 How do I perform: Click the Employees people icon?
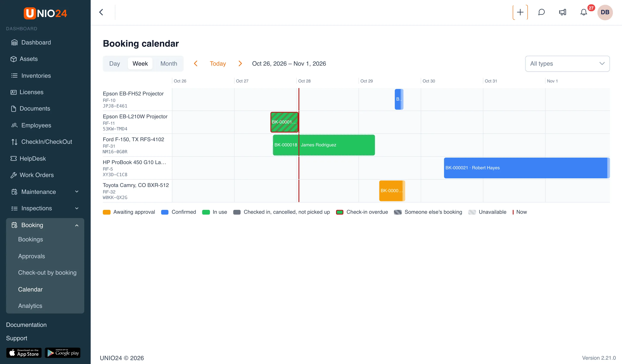14,125
